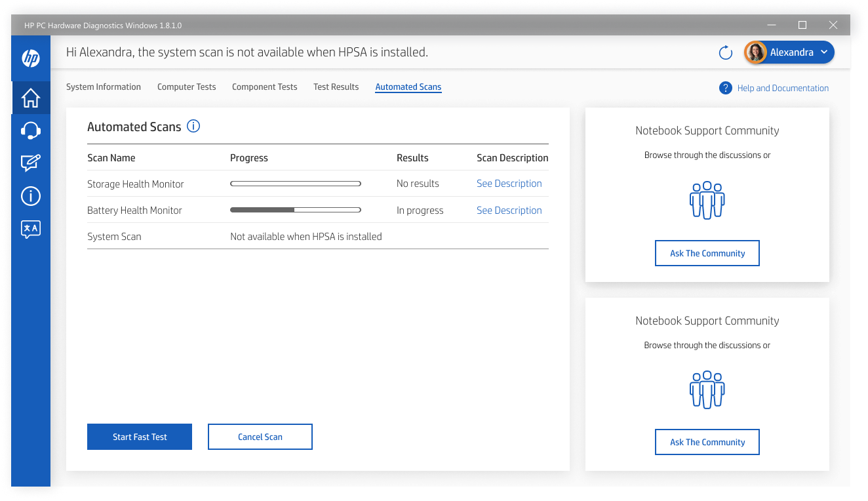Open the About info sidebar icon

tap(31, 196)
